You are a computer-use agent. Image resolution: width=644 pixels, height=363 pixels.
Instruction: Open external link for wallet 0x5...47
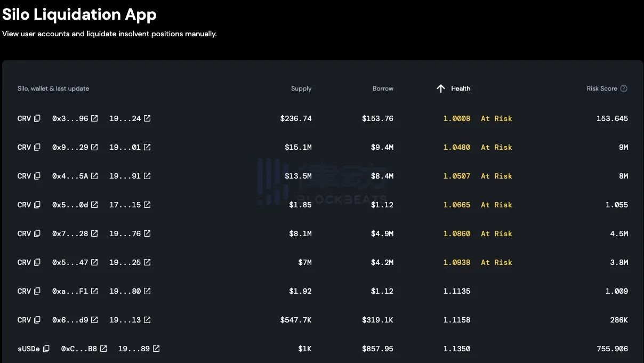(94, 262)
